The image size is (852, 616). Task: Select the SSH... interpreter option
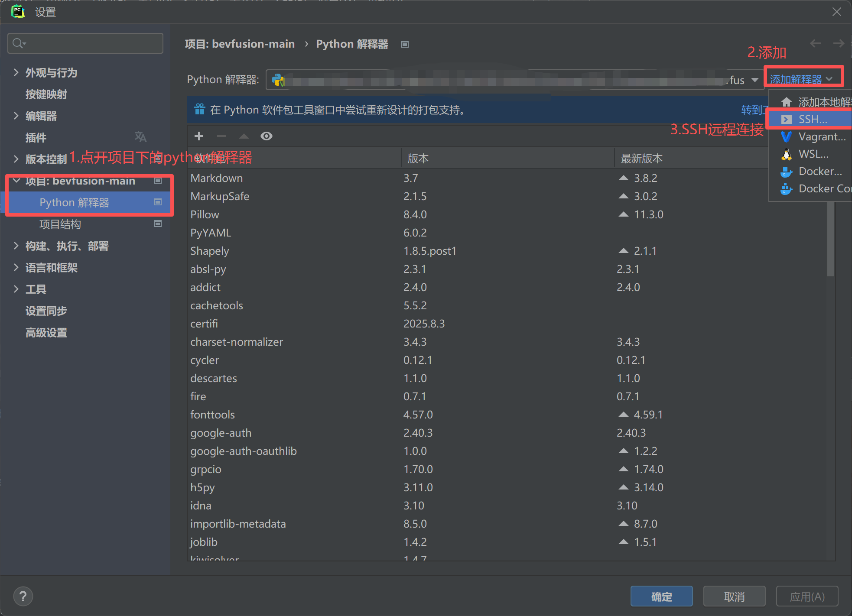[813, 120]
